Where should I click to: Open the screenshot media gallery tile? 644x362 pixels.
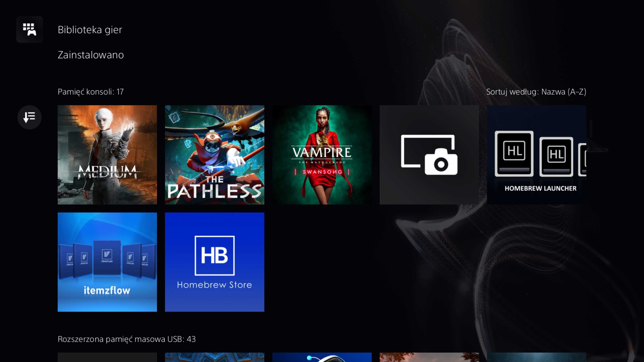click(429, 155)
